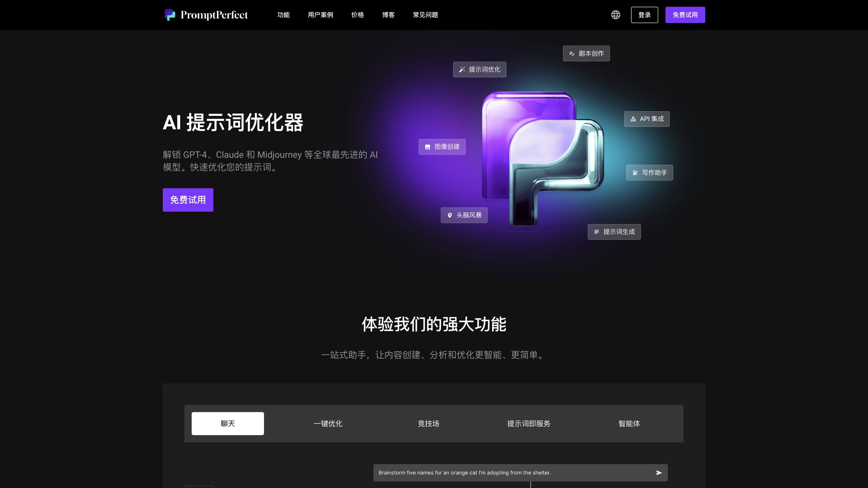Open the 智能体 tab
868x488 pixels.
click(x=629, y=423)
